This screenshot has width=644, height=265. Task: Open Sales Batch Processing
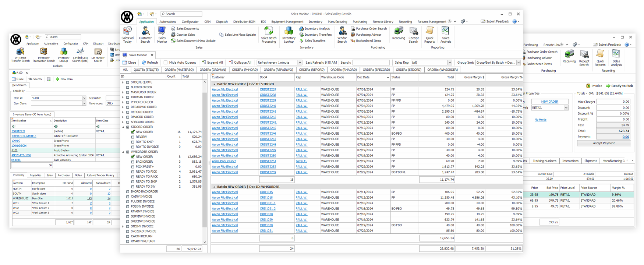pyautogui.click(x=269, y=35)
